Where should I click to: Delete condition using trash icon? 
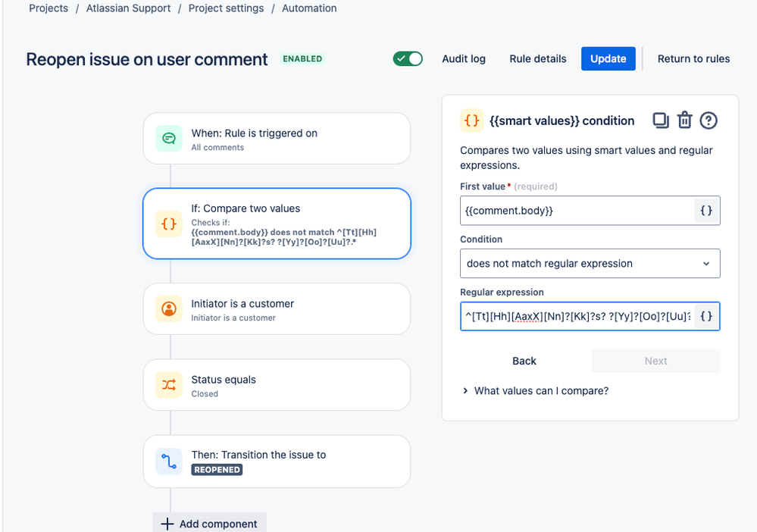point(684,120)
